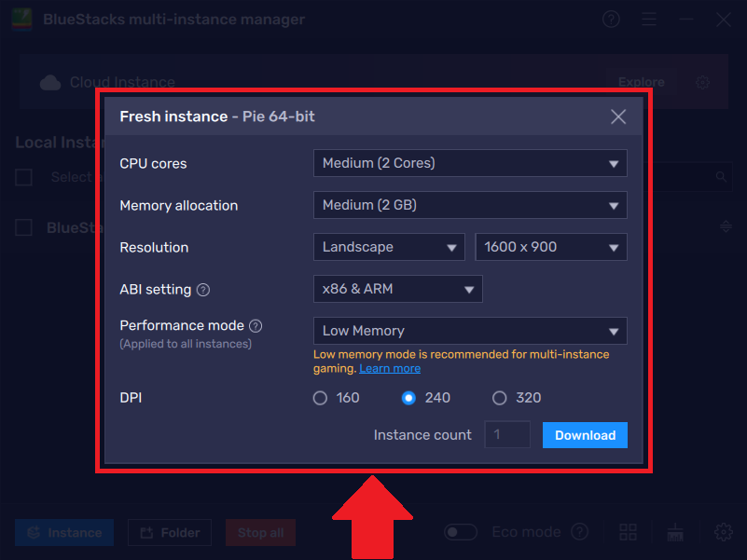747x560 pixels.
Task: Open the CPU cores dropdown
Action: tap(470, 163)
